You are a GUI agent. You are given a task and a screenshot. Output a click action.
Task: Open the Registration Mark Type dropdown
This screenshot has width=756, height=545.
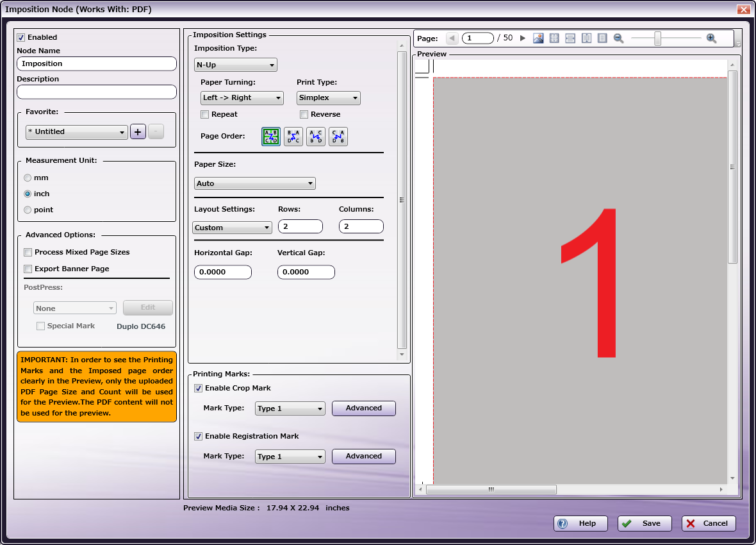coord(290,457)
